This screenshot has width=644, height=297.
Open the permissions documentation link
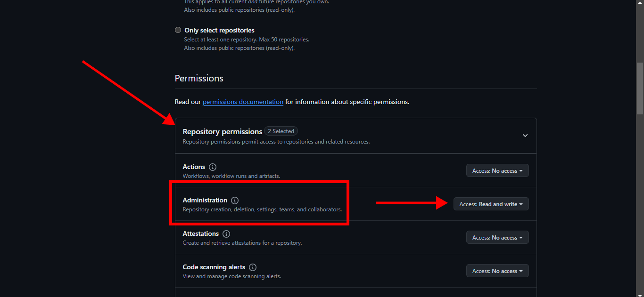point(243,102)
